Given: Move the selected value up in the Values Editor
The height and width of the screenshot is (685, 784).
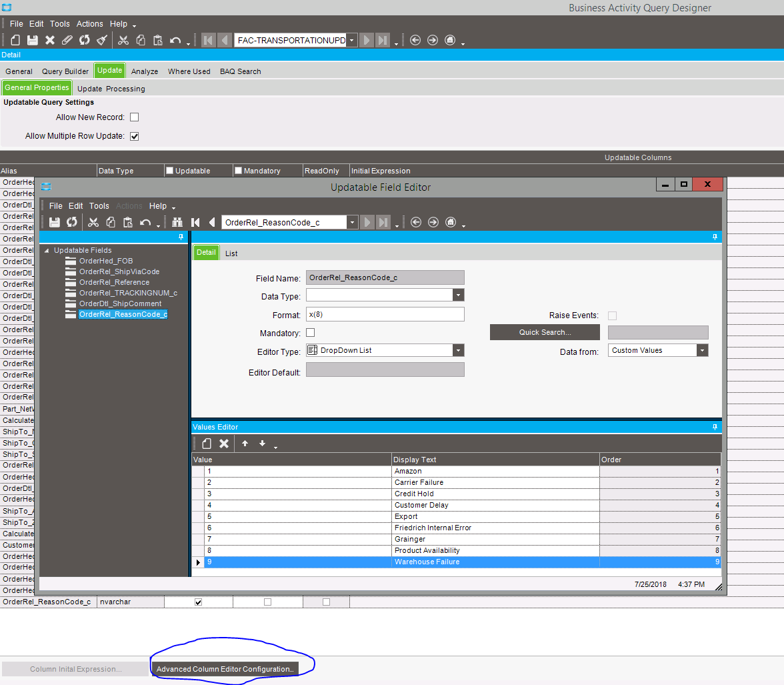Looking at the screenshot, I should (x=245, y=444).
